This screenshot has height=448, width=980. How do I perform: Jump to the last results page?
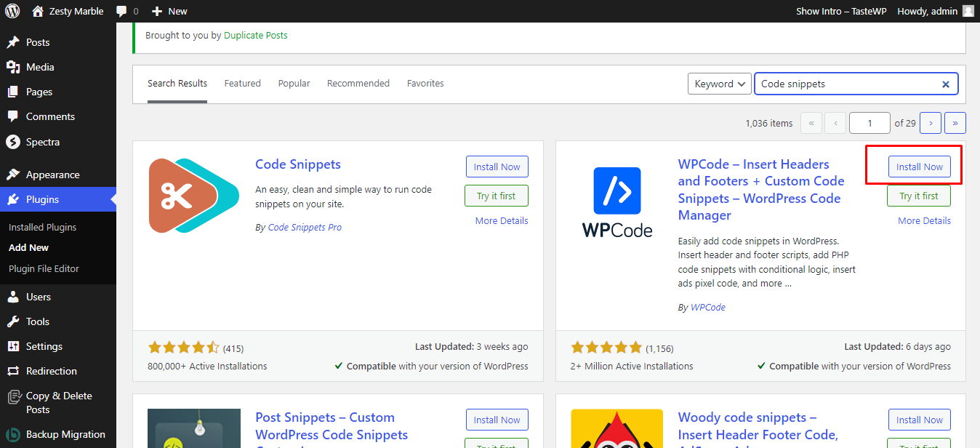(955, 123)
